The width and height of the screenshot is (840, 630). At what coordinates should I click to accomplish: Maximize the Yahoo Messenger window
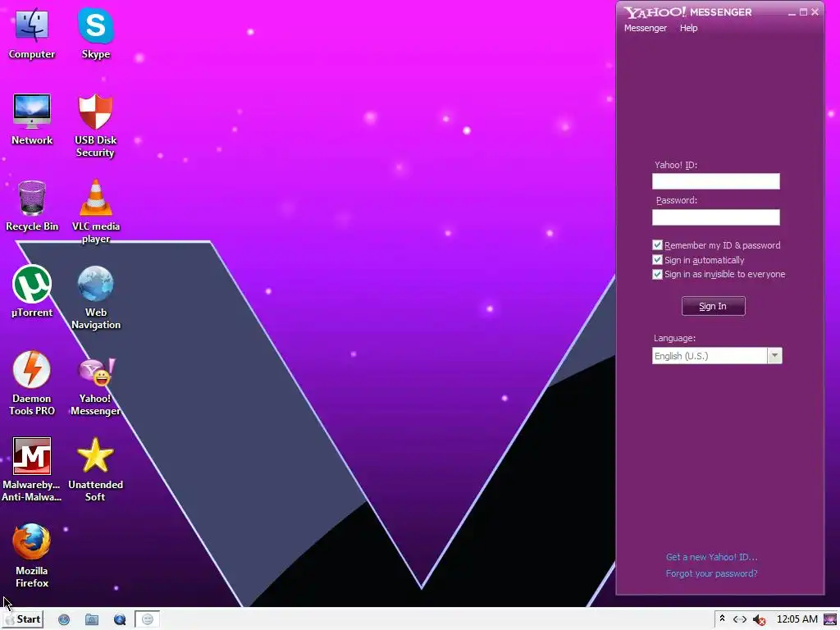(x=804, y=11)
